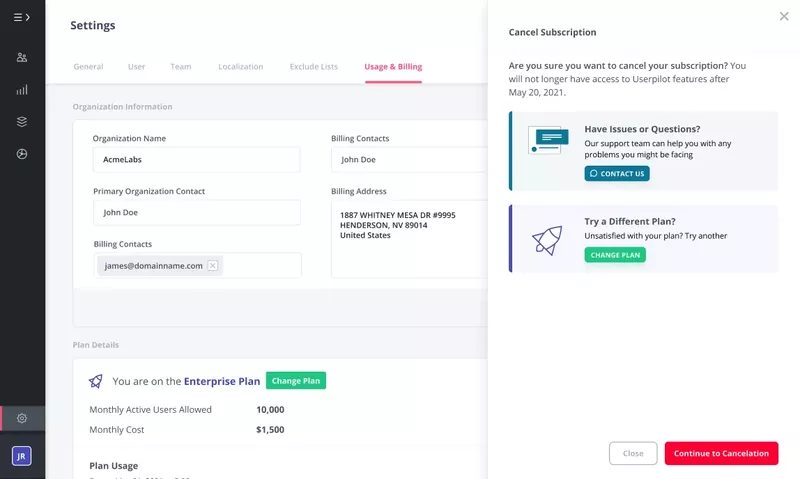
Task: Remove james@domainname.com billing contact tag
Action: pyautogui.click(x=213, y=265)
